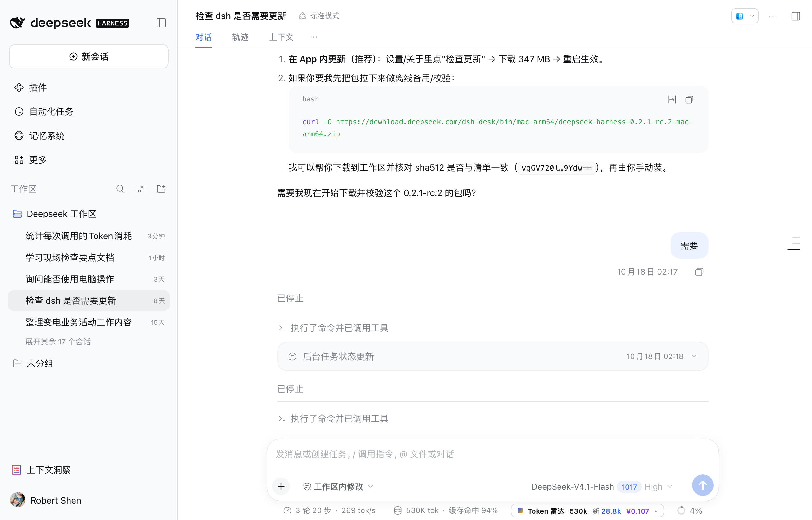Open workspace filter sliders icon
The width and height of the screenshot is (812, 520).
point(141,189)
